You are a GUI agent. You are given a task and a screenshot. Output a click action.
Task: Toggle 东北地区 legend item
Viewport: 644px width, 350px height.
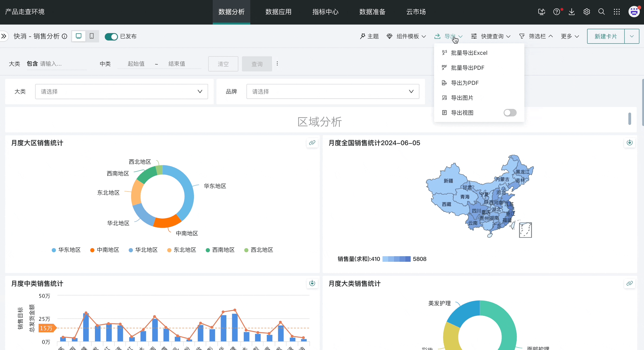click(182, 250)
